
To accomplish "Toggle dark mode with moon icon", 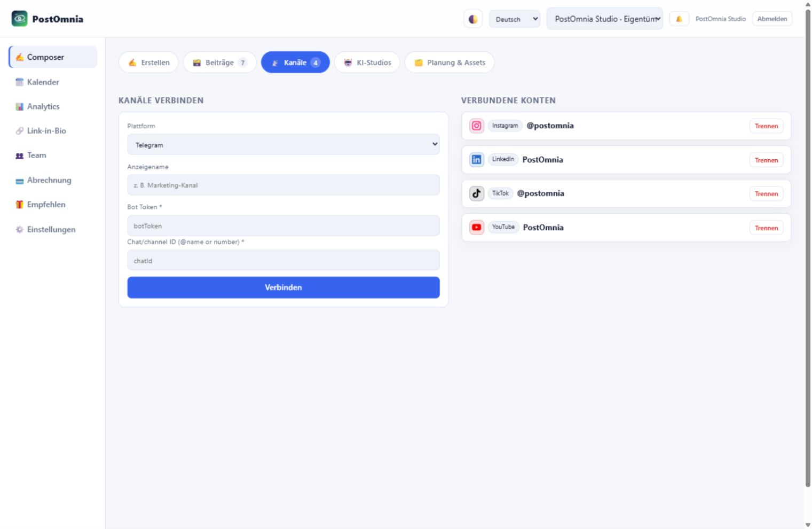I will (473, 19).
